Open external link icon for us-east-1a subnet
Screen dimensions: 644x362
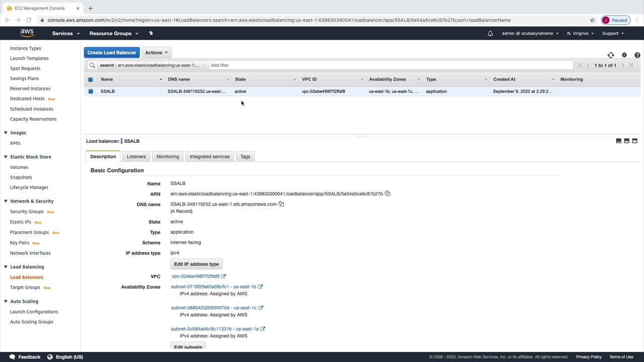pos(263,329)
